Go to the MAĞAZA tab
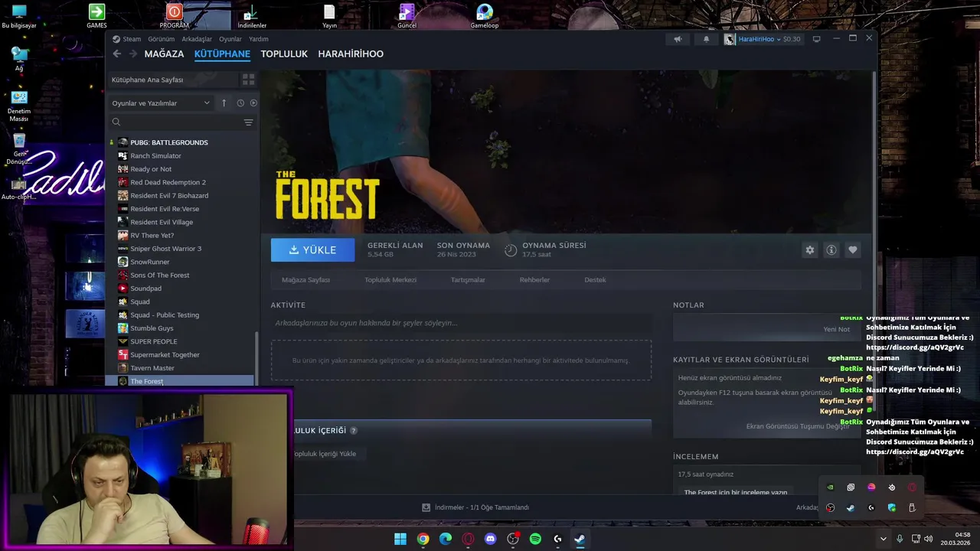The width and height of the screenshot is (980, 551). click(164, 54)
